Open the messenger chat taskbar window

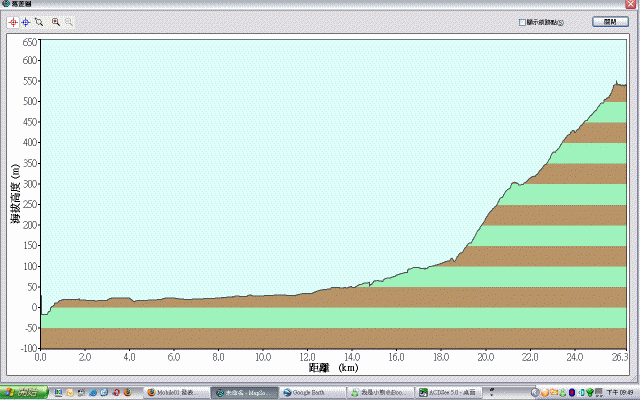coord(380,392)
